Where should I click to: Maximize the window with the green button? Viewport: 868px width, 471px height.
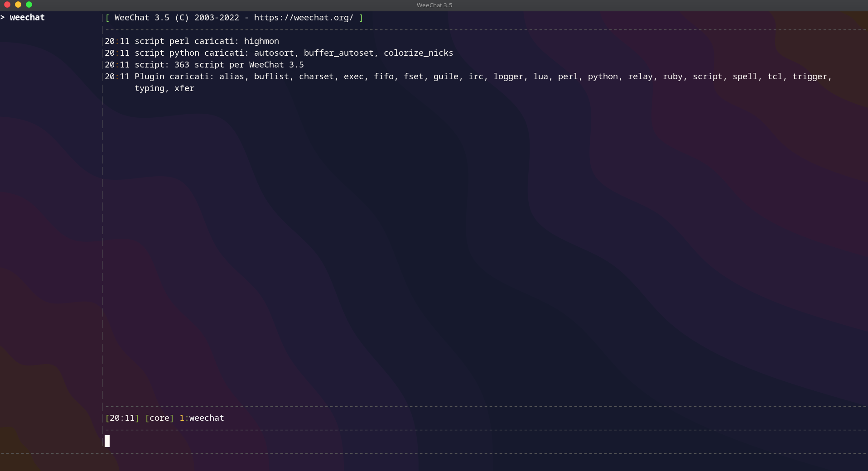pyautogui.click(x=29, y=5)
